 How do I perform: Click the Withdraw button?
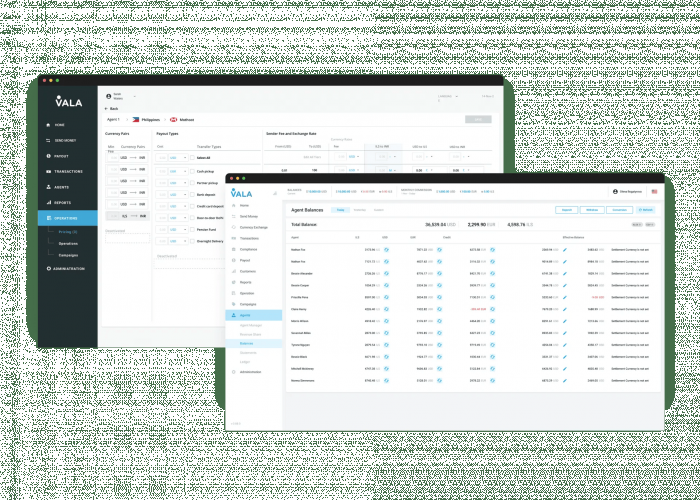click(x=592, y=210)
